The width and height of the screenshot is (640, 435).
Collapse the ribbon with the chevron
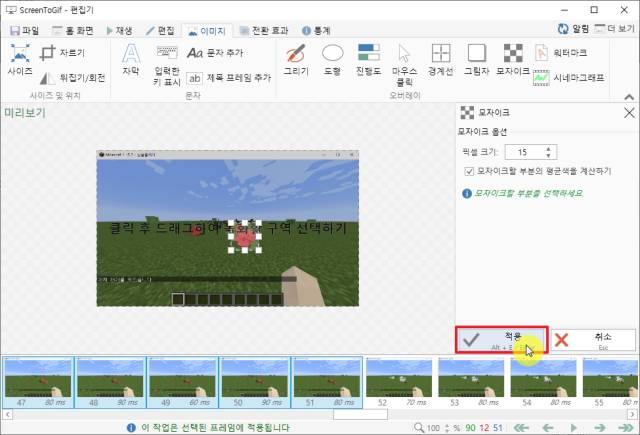[x=629, y=97]
